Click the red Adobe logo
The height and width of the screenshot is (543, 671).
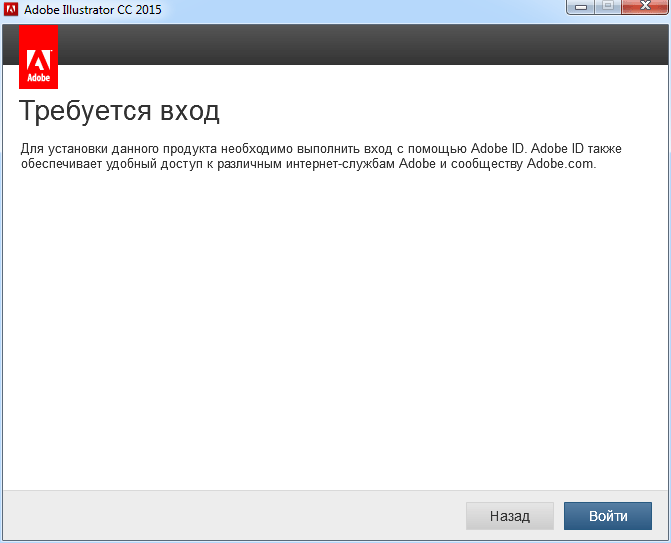click(38, 58)
